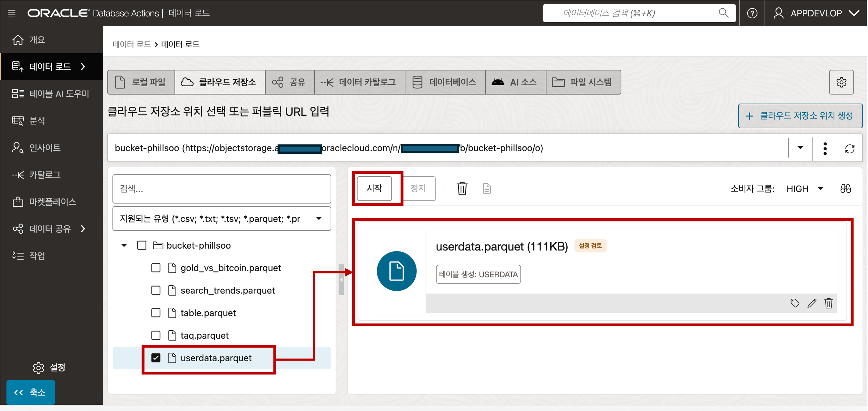Click the binoculars preview icon

tap(845, 188)
